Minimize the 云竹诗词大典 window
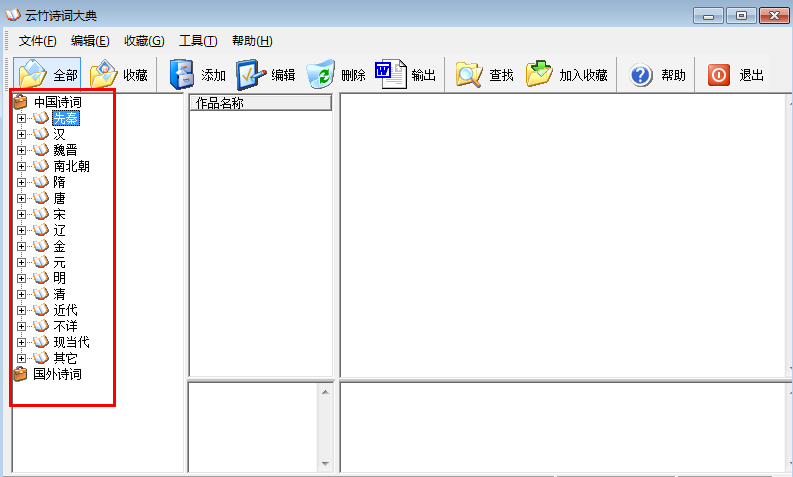Image resolution: width=793 pixels, height=477 pixels. click(708, 16)
